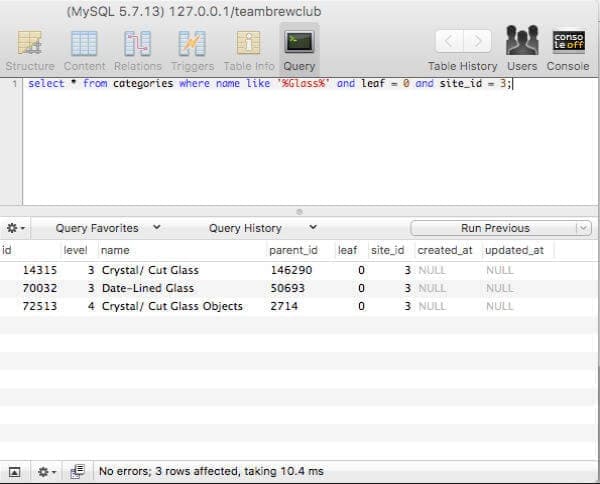Select the cell with id 72513
600x484 pixels.
(x=40, y=306)
